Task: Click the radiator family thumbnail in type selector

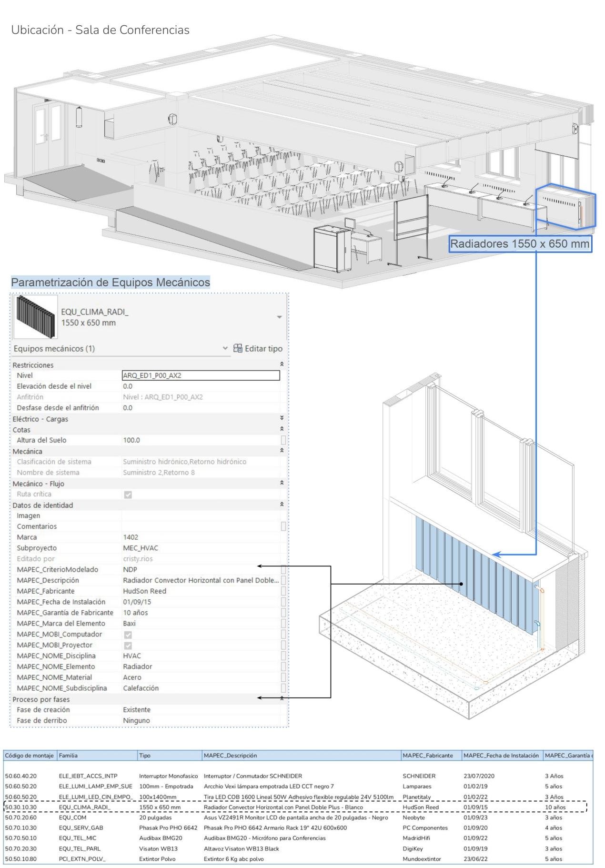Action: [x=36, y=316]
